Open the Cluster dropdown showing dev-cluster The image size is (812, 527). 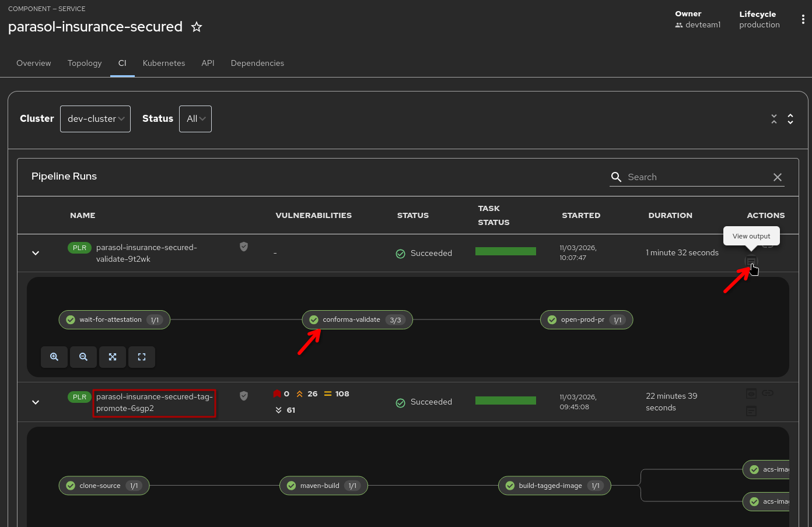click(95, 118)
